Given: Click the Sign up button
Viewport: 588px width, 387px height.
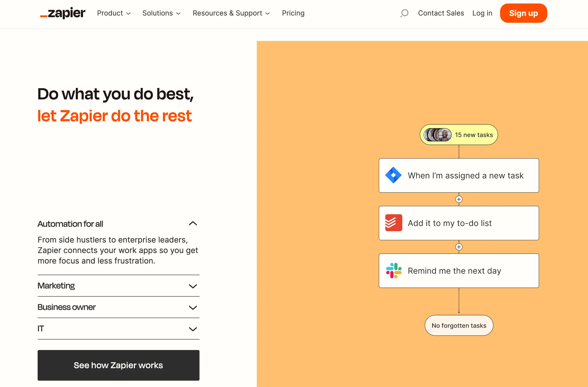Looking at the screenshot, I should click(x=524, y=13).
